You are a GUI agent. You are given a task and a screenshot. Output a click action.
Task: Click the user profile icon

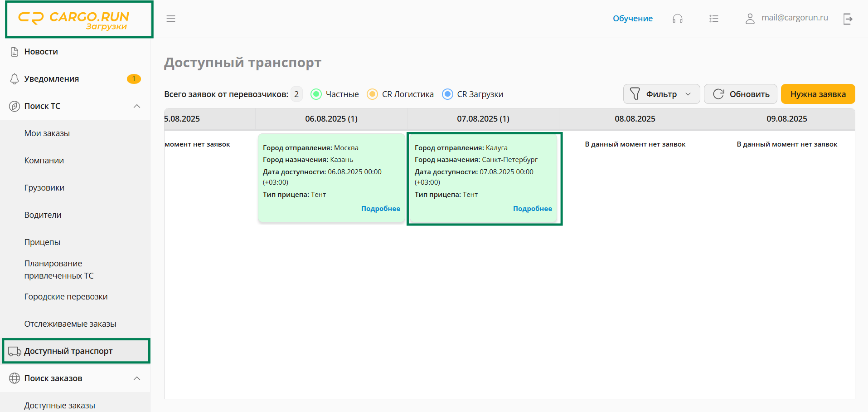[750, 19]
